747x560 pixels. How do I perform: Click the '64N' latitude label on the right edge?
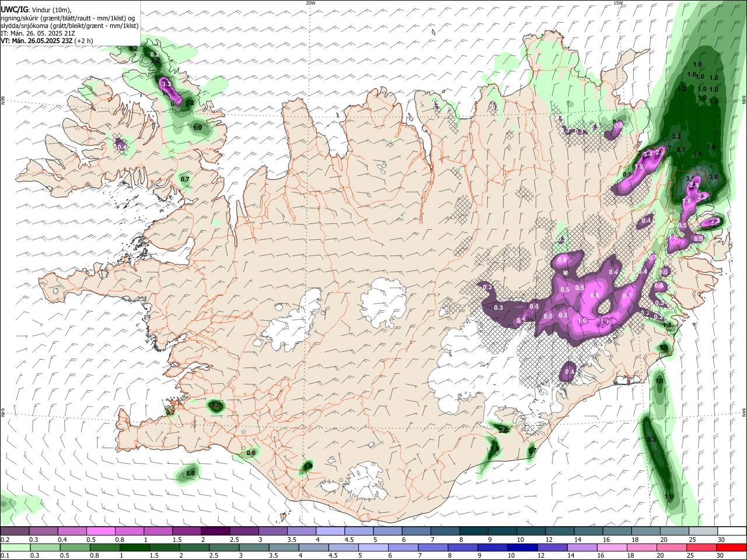[744, 412]
